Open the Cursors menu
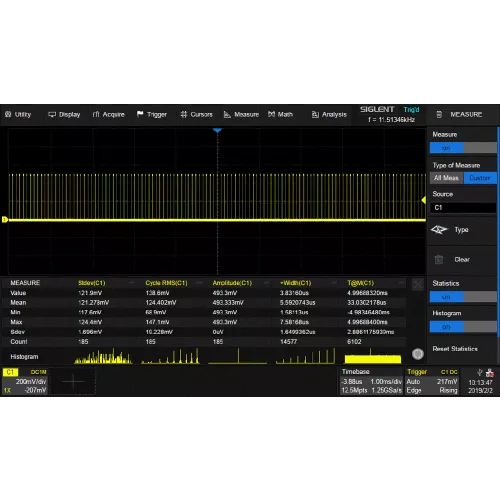This screenshot has height=500, width=500. tap(196, 115)
